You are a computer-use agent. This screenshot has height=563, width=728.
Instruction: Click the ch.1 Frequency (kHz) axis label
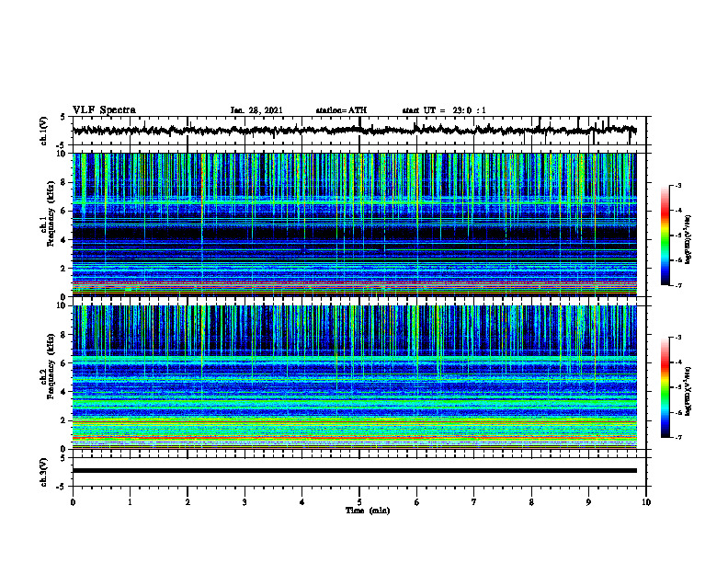click(x=48, y=213)
